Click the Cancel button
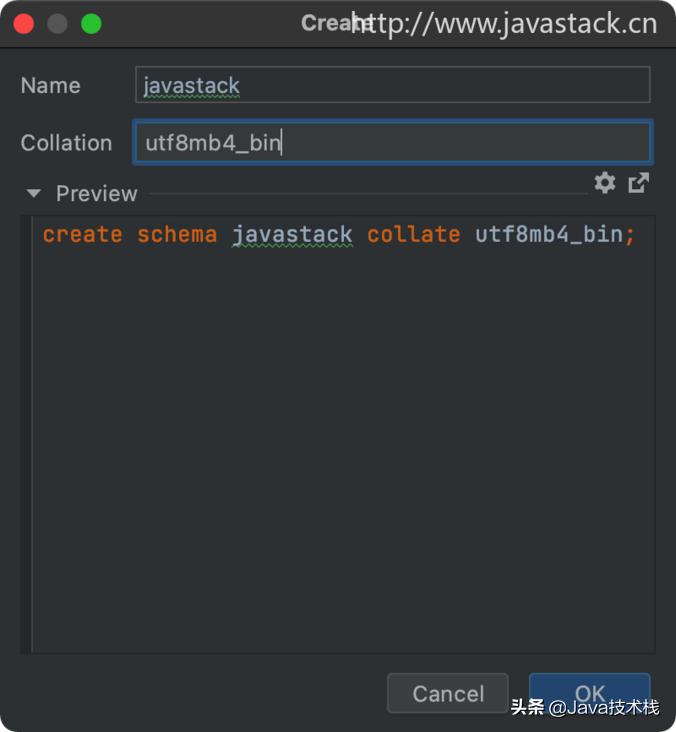Screen dimensions: 676x732 [x=448, y=693]
